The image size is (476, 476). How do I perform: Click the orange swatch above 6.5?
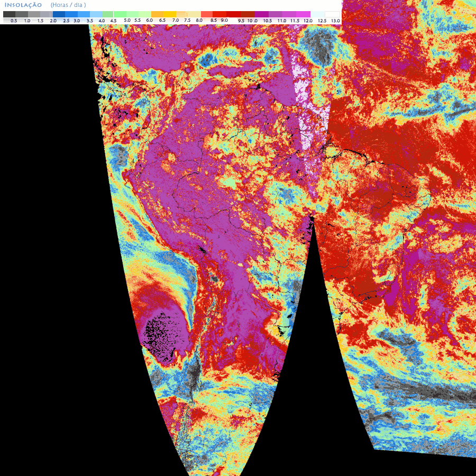[157, 14]
